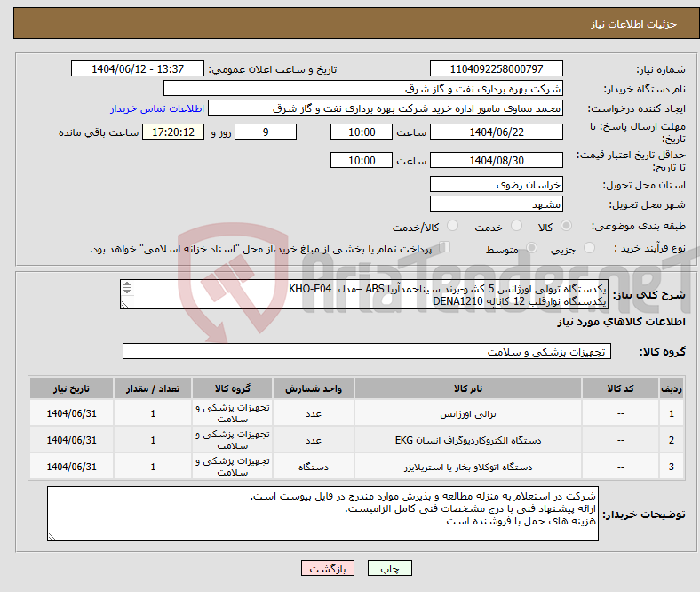Image resolution: width=700 pixels, height=592 pixels.
Task: Click the نام کالا column header
Action: pos(466,389)
